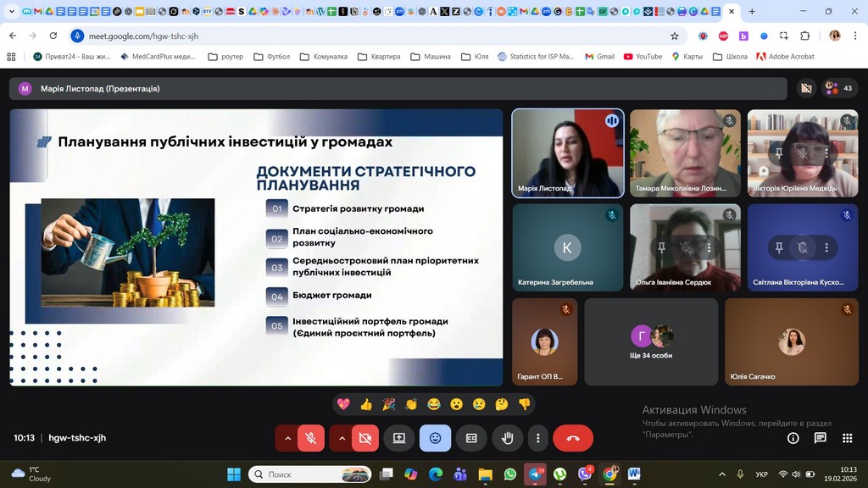
Task: Click the "Ще 34 особи" tile
Action: (651, 341)
